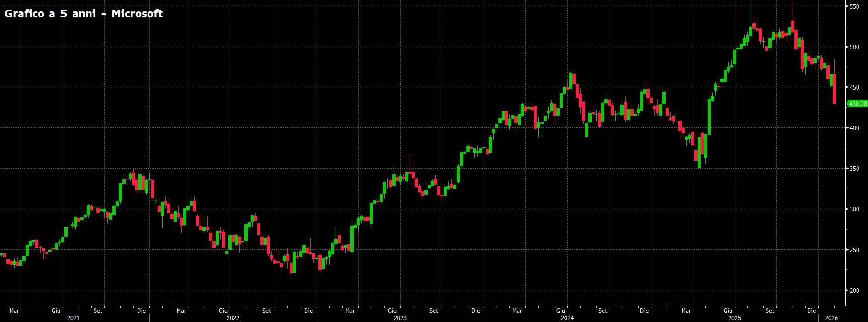Select the 500 price level label
This screenshot has width=868, height=322.
pyautogui.click(x=854, y=47)
